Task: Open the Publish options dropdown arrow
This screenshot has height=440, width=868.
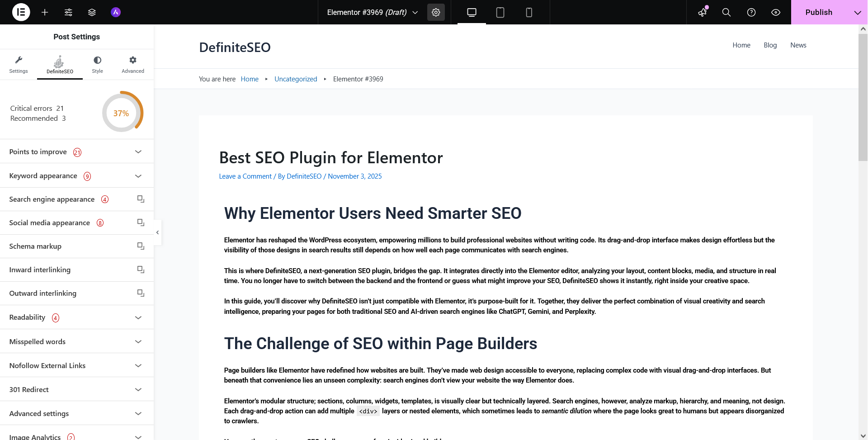Action: tap(858, 12)
